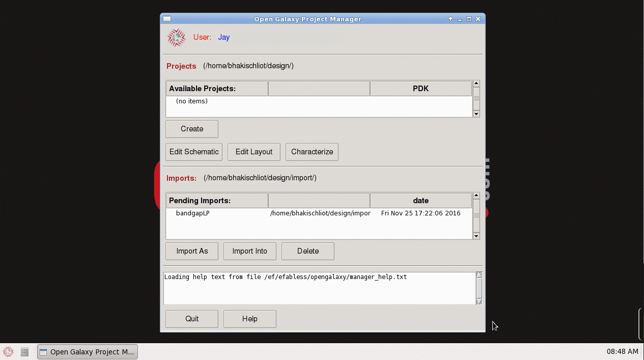The width and height of the screenshot is (644, 360).
Task: Click the Open Galaxy Project Manager taskbar button
Action: tap(88, 352)
